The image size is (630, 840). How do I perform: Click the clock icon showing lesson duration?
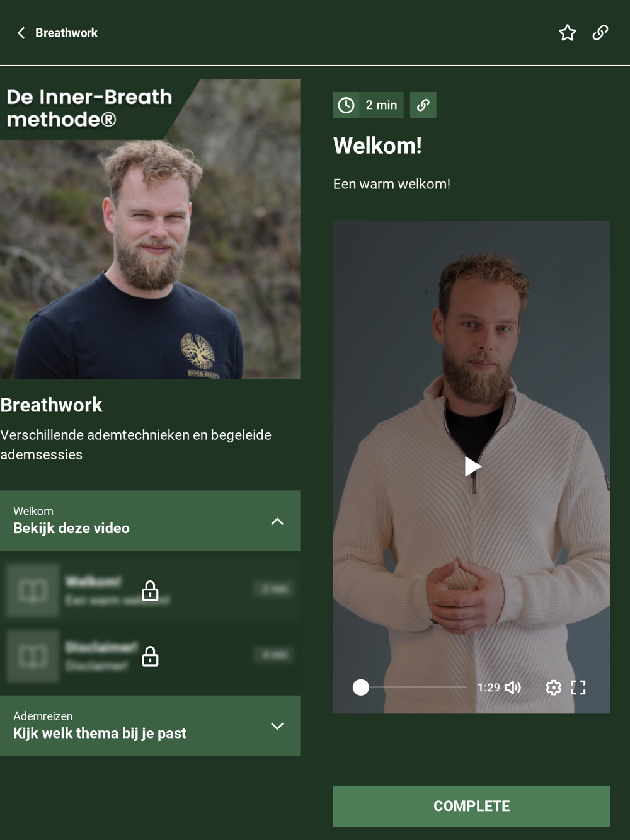click(346, 105)
